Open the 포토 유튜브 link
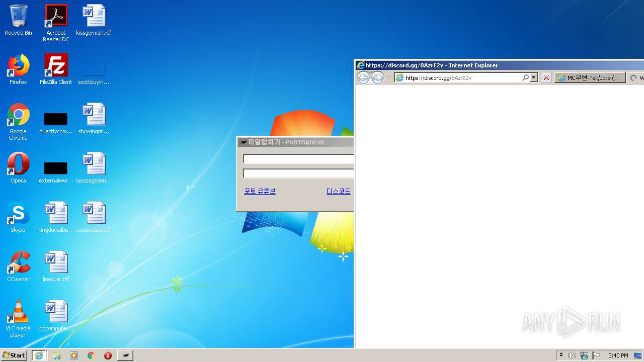 click(x=260, y=191)
